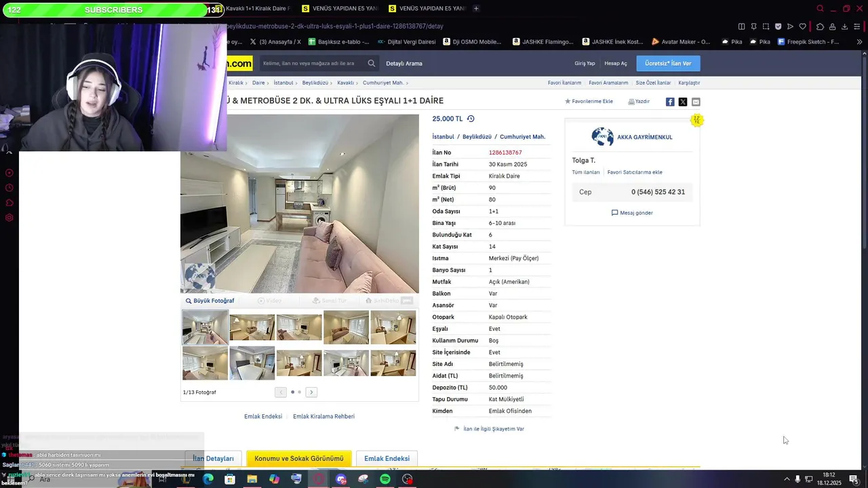Image resolution: width=868 pixels, height=488 pixels.
Task: Share listing on X icon
Action: coord(683,102)
